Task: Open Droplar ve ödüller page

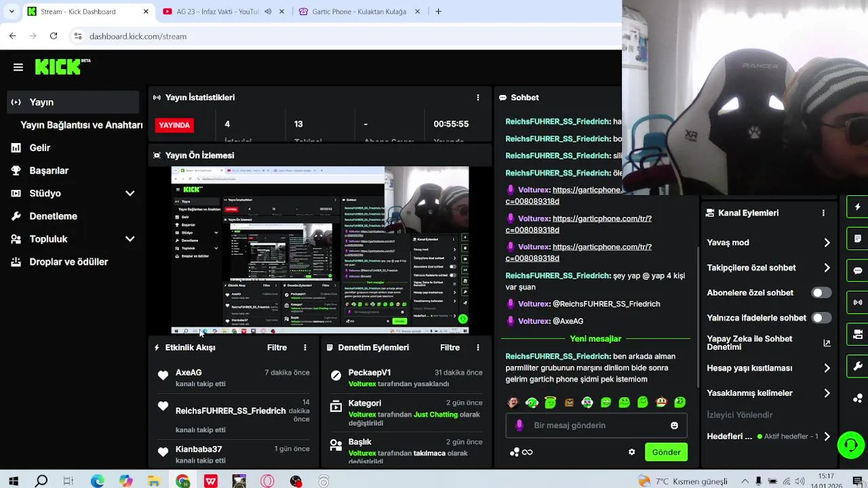Action: click(68, 262)
